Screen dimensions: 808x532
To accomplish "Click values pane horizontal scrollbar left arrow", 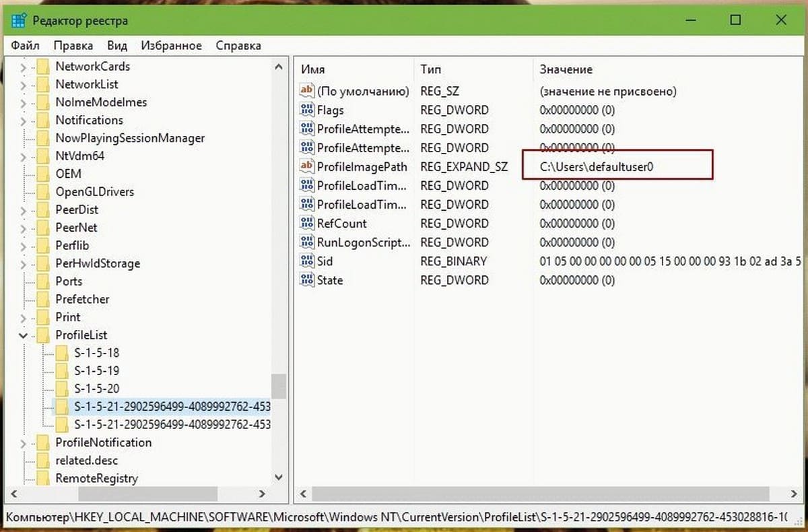I will click(302, 494).
